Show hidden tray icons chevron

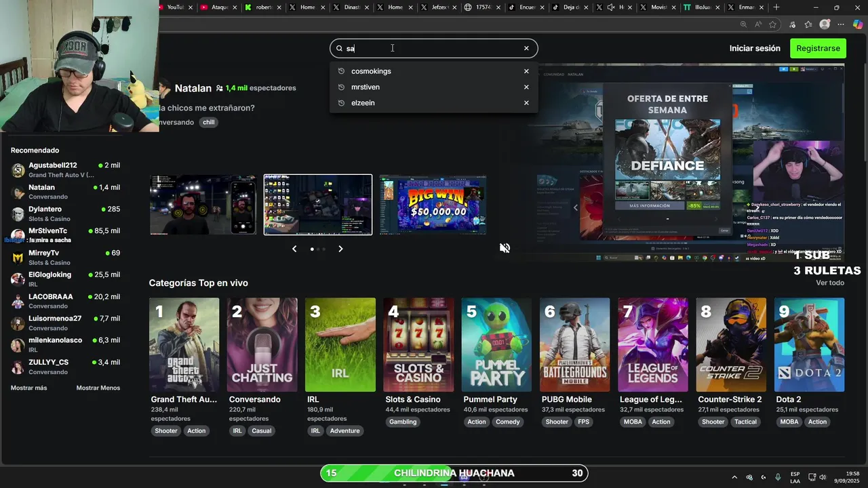point(734,477)
